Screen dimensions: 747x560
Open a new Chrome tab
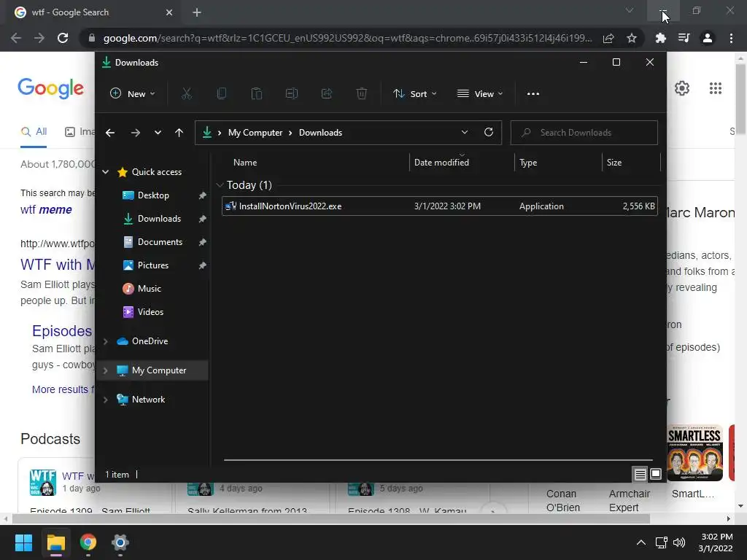click(x=197, y=12)
